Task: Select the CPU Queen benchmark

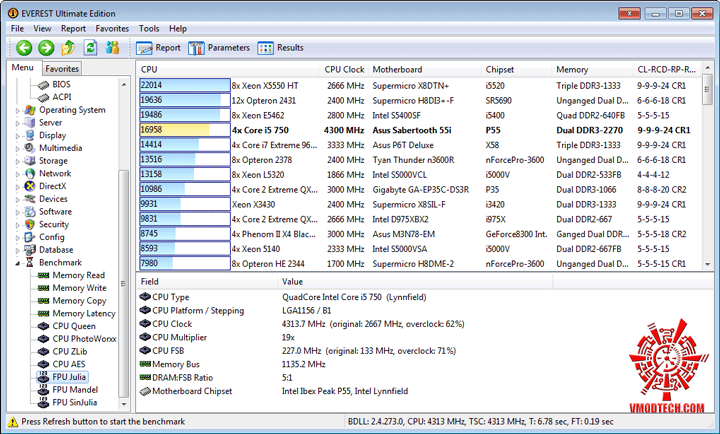Action: [74, 326]
